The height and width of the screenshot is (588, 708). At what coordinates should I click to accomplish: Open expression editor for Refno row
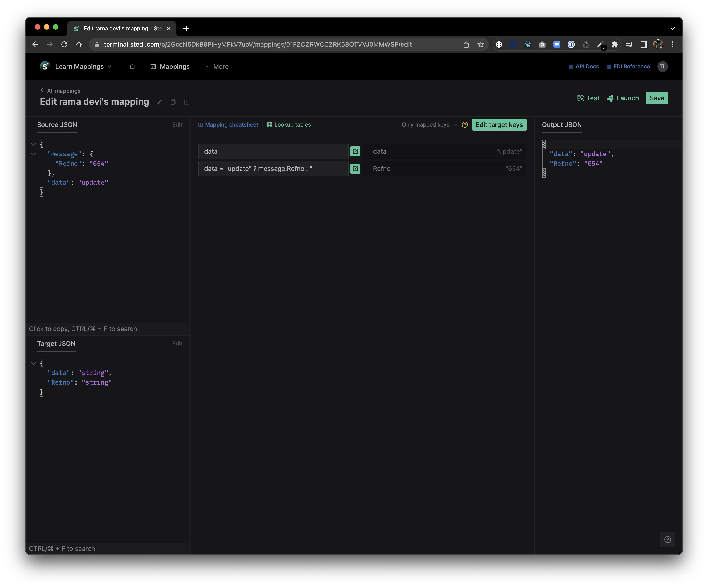click(355, 169)
